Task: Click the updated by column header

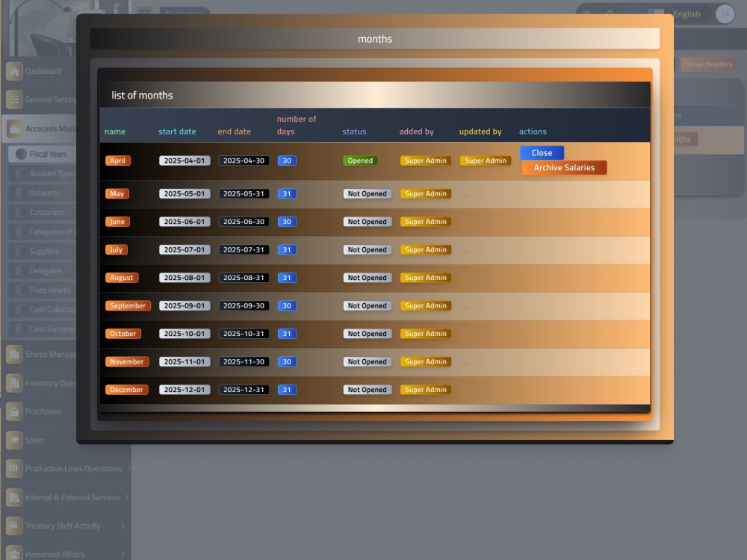Action: coord(480,131)
